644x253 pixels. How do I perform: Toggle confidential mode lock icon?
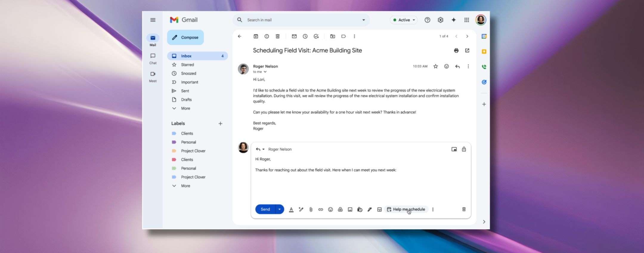[x=464, y=149]
